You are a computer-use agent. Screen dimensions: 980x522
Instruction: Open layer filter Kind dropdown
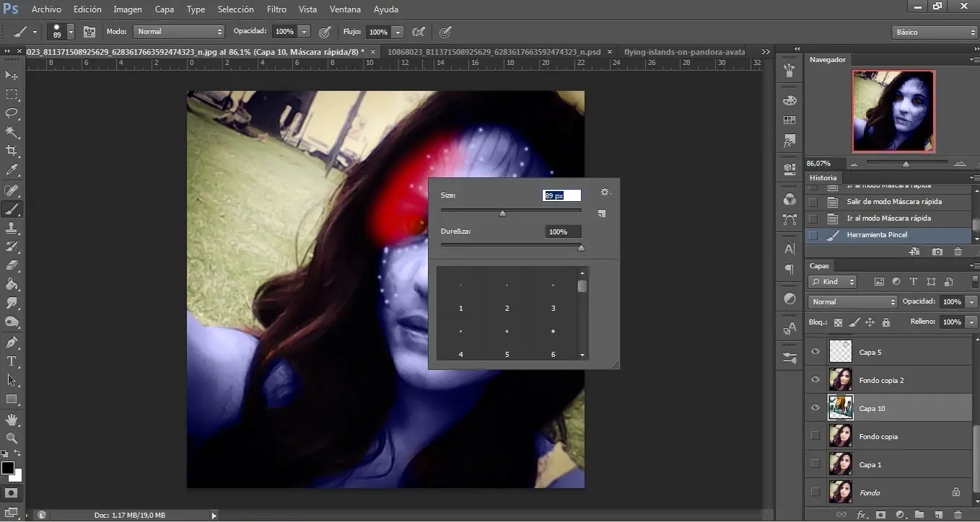[832, 282]
